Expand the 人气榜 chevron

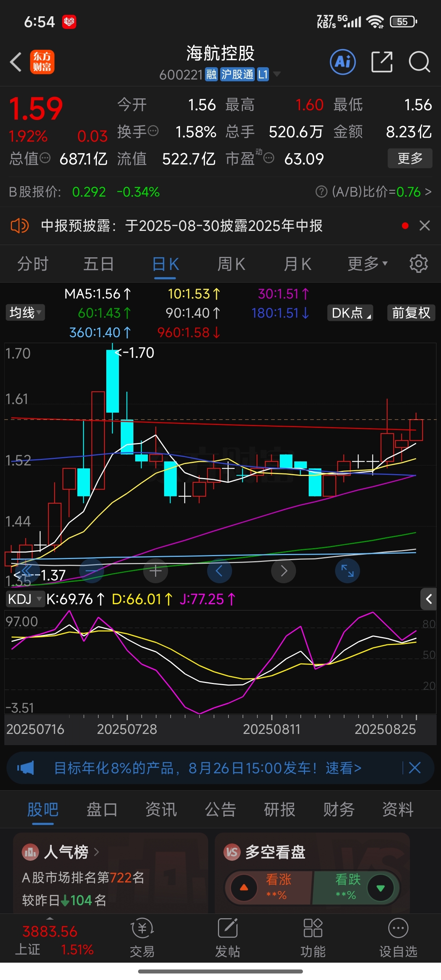[x=96, y=852]
